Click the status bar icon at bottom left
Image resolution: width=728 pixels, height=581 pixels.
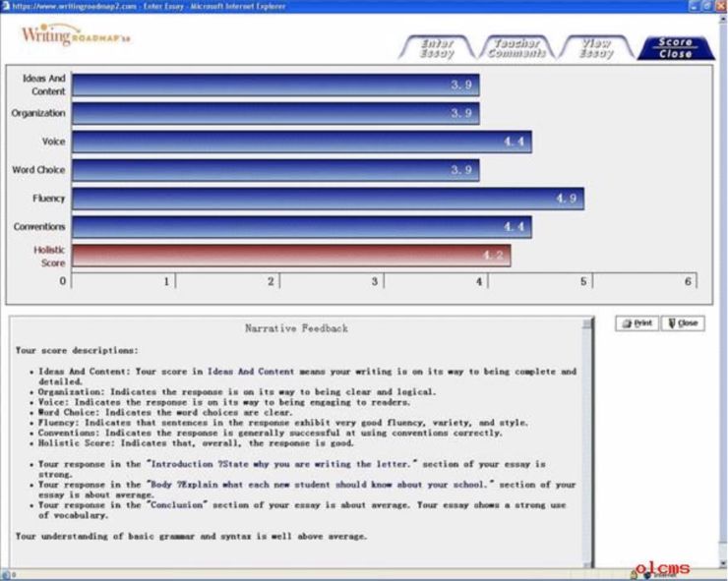point(6,575)
